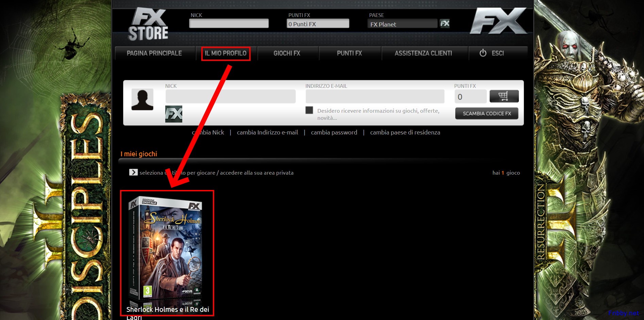Open the shopping cart button
This screenshot has width=644, height=320.
(504, 96)
